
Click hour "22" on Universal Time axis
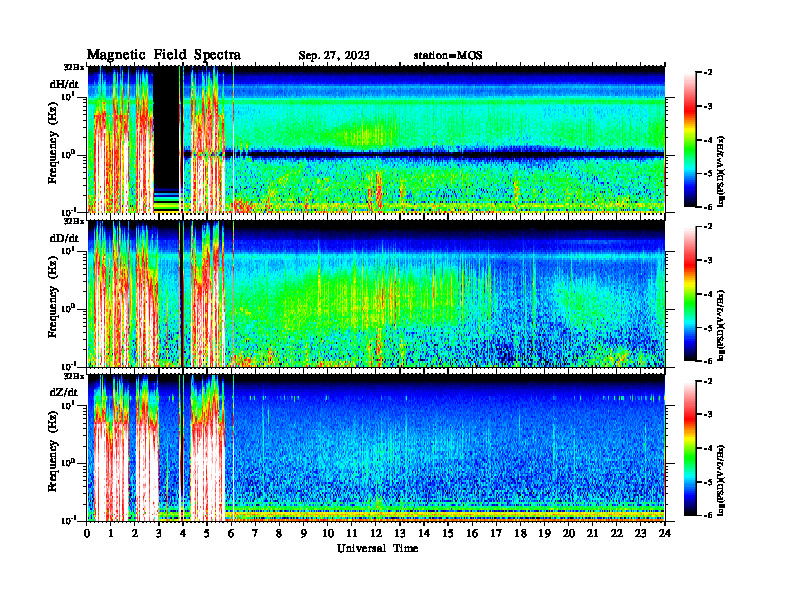point(617,534)
